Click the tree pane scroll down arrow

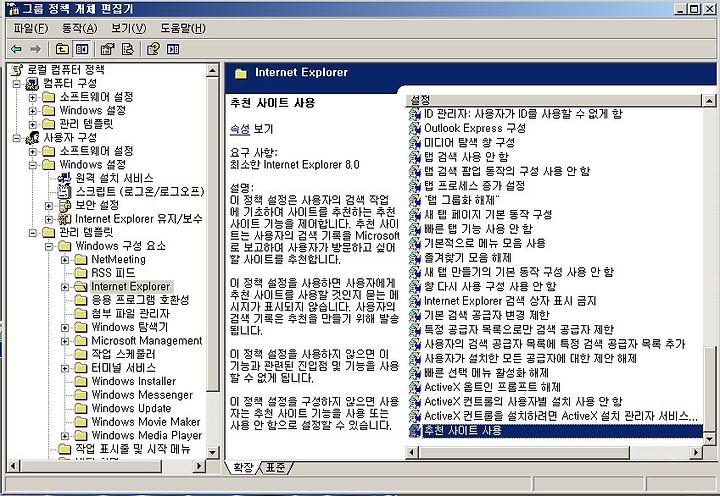[x=212, y=452]
